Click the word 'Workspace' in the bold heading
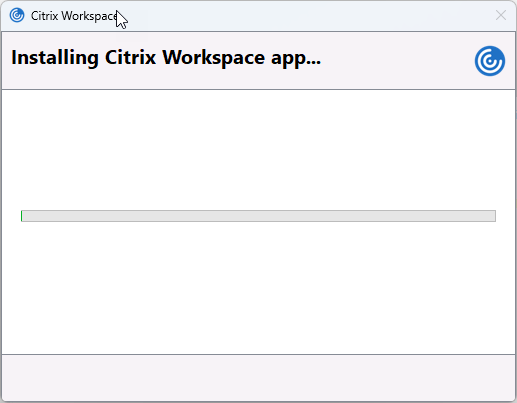517x403 pixels. (214, 58)
